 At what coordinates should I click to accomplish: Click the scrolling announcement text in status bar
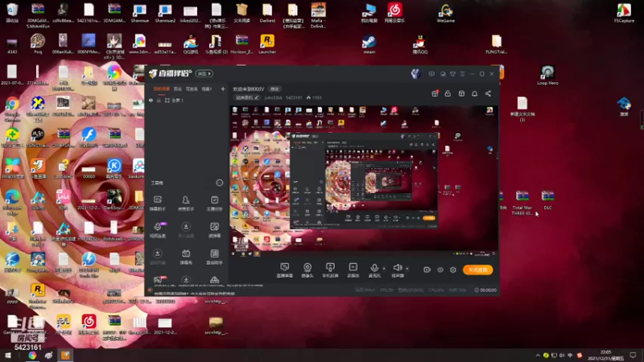pyautogui.click(x=195, y=294)
